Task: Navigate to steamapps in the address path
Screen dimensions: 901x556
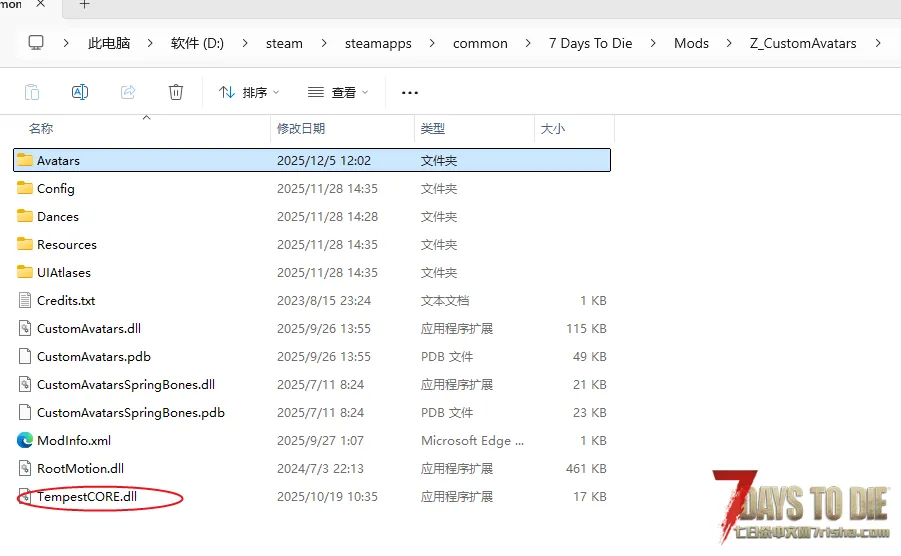Action: pos(378,43)
